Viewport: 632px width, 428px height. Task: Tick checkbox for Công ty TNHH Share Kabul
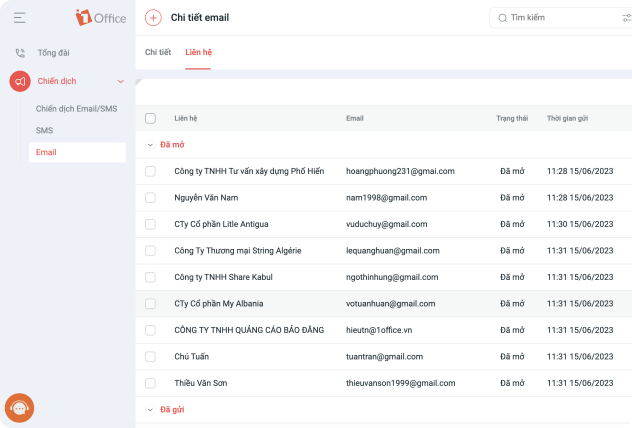(150, 277)
